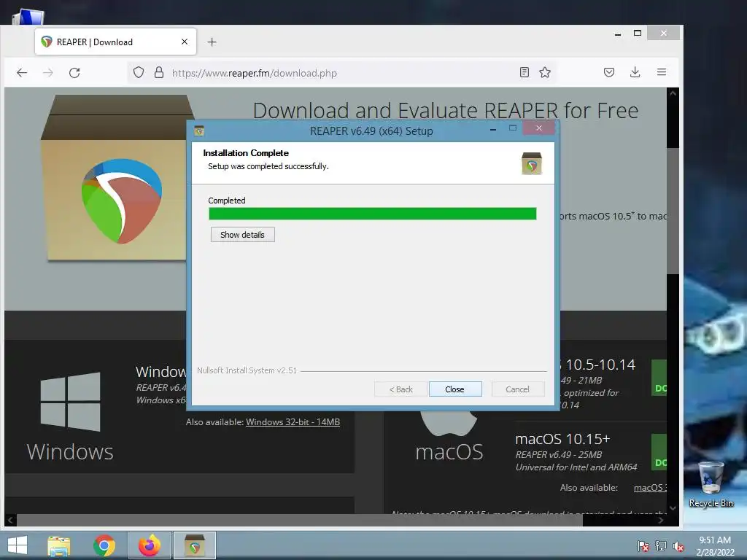Bookmark this page with star icon
The height and width of the screenshot is (560, 747).
pyautogui.click(x=545, y=72)
